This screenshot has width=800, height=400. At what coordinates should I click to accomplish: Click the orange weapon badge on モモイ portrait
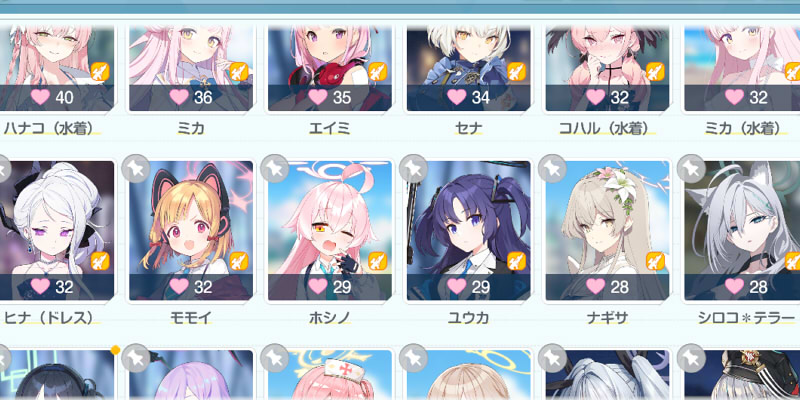coord(239,261)
